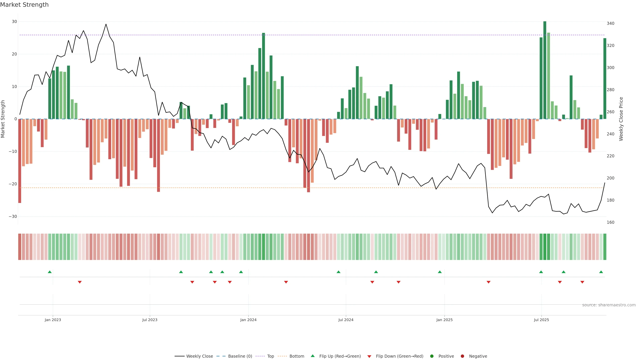Screen dimensions: 644x362
Task: Click the only Flip Down triangle between Jan 2025 and Jul 2025
Action: click(489, 282)
